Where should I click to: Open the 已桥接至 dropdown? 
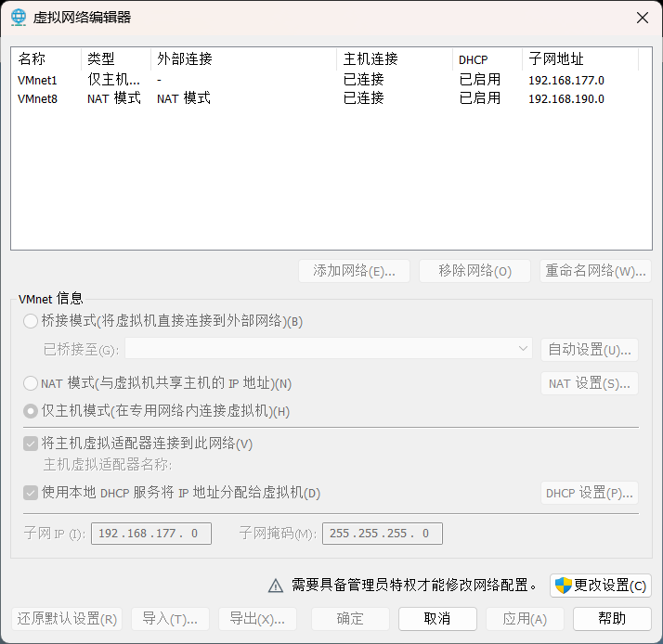[329, 349]
